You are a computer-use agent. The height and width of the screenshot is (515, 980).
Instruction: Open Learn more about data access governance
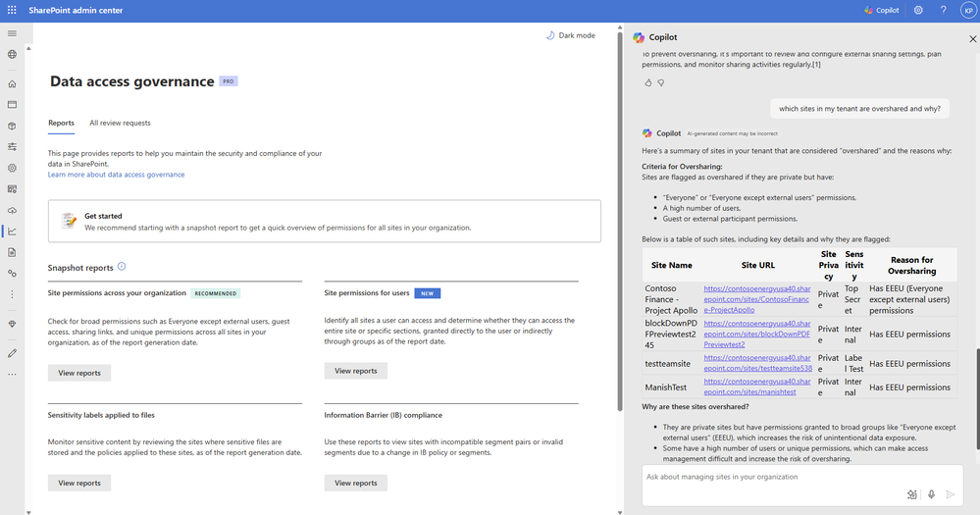coord(117,175)
